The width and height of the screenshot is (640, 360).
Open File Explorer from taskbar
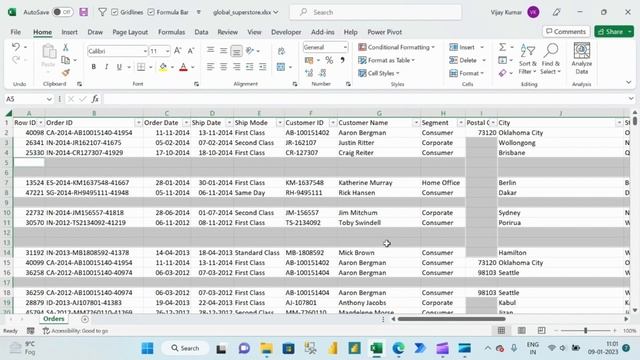(x=266, y=348)
